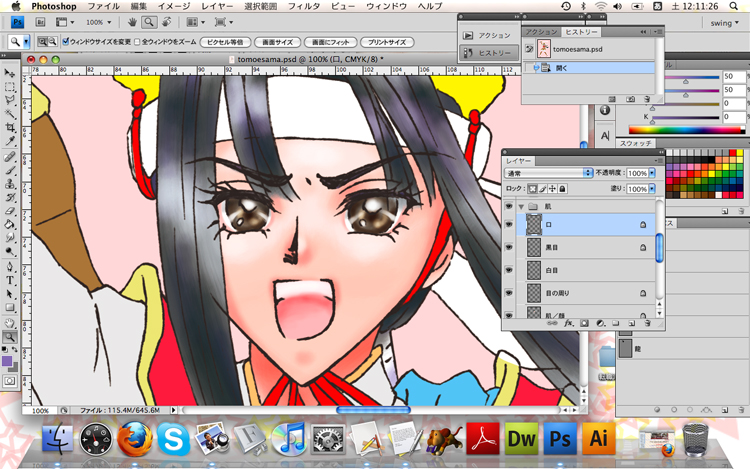Select the Clone Stamp tool
The height and width of the screenshot is (469, 750).
10,184
